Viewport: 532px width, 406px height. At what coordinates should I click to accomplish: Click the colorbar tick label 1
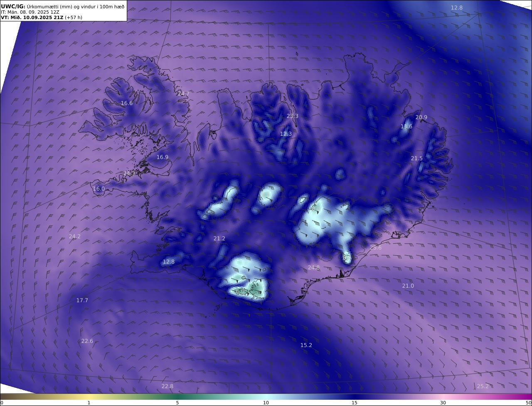coord(89,403)
